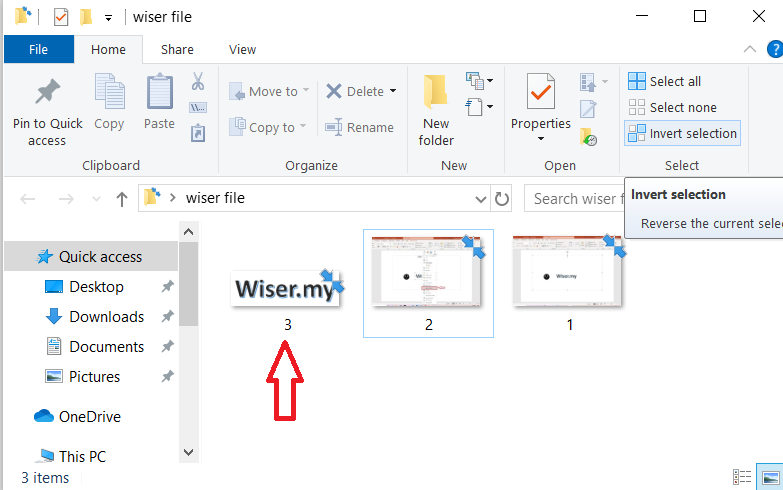The width and height of the screenshot is (783, 490).
Task: Open recent locations dropdown arrow
Action: point(96,199)
